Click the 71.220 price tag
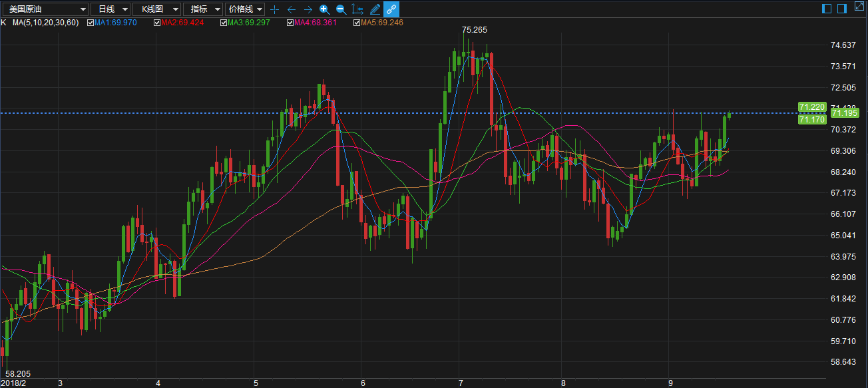 [812, 106]
